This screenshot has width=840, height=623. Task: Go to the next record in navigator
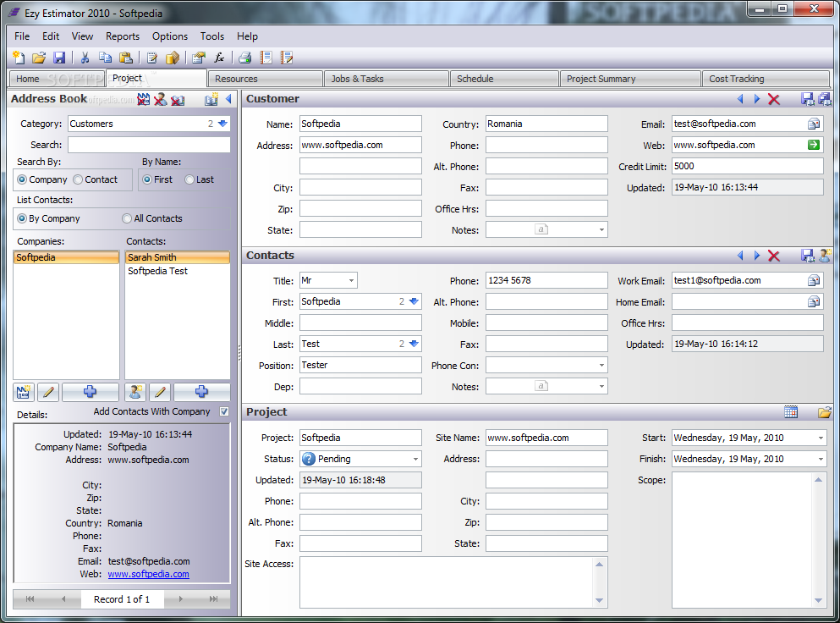[x=181, y=599]
